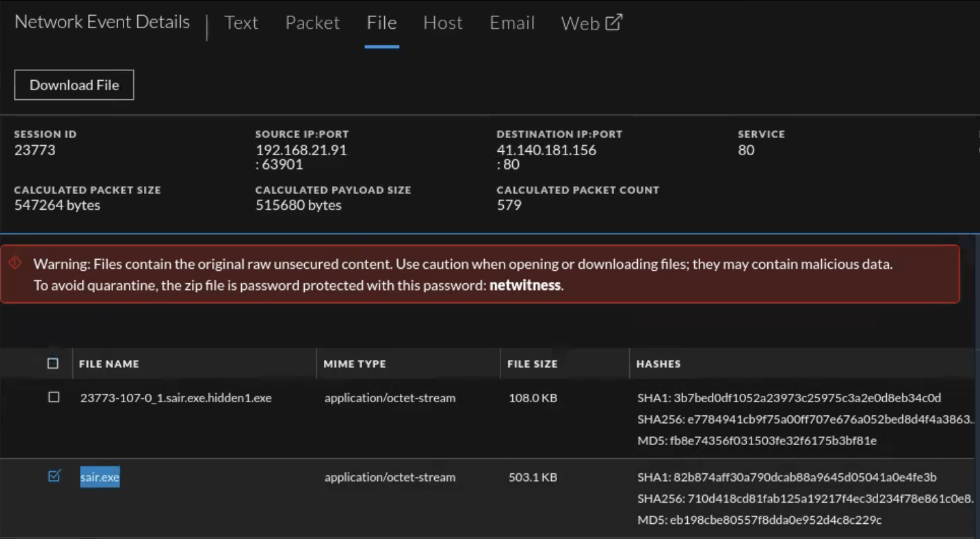Switch to the Packet tab
The width and height of the screenshot is (980, 539).
coord(312,23)
